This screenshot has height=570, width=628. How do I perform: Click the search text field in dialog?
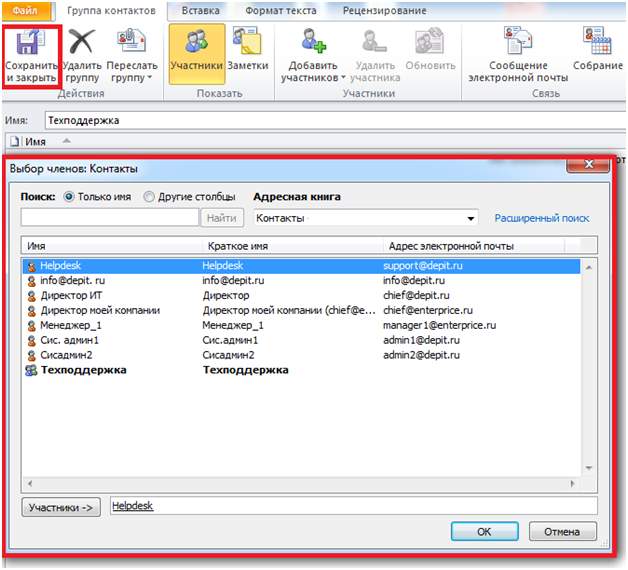(x=110, y=218)
